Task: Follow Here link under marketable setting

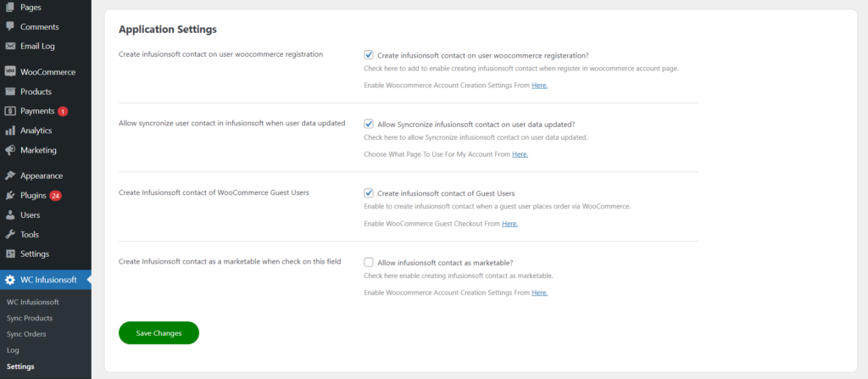Action: click(540, 293)
